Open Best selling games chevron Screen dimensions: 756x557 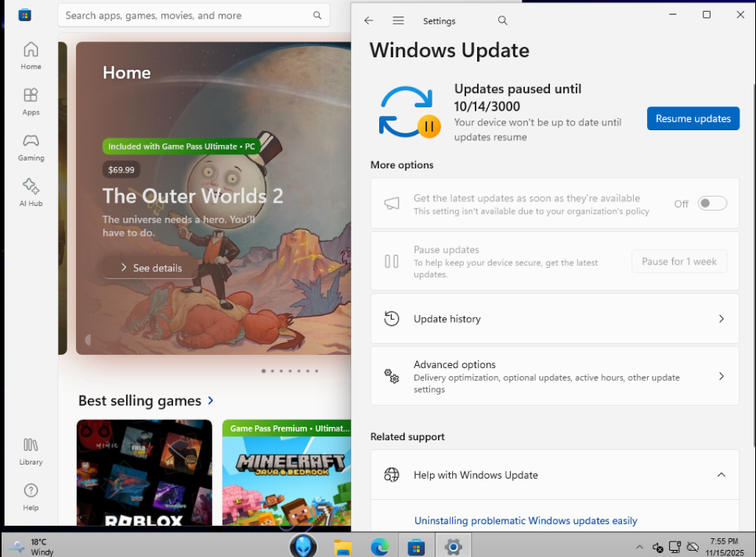pos(211,400)
